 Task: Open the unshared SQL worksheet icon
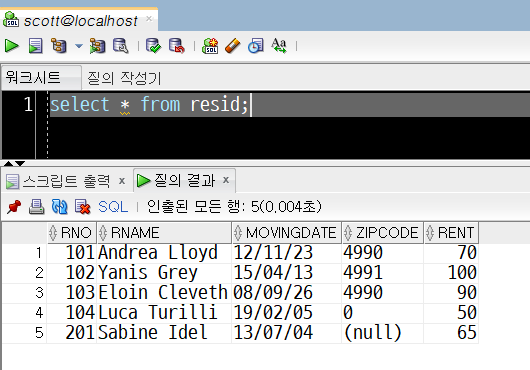coord(210,46)
